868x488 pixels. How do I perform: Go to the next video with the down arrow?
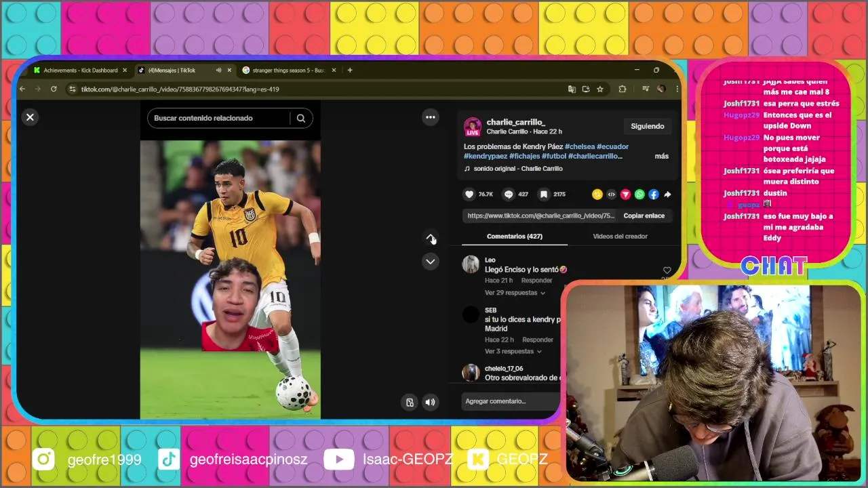pyautogui.click(x=431, y=261)
